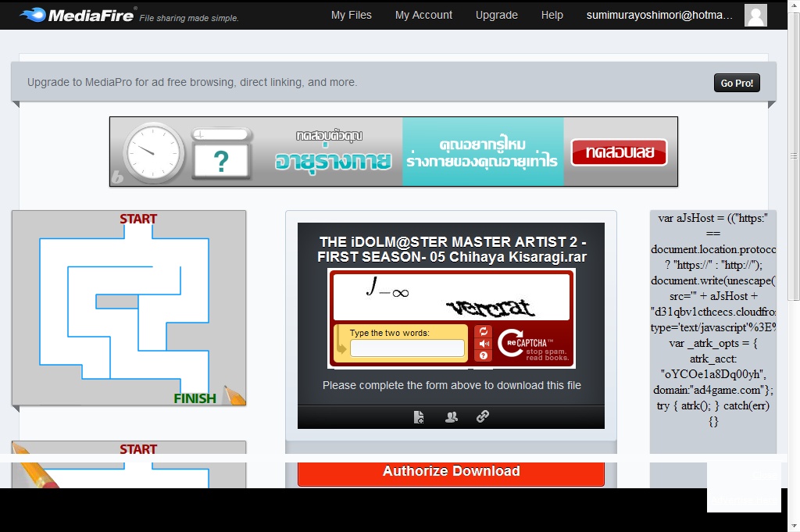
Task: Switch to the audio reCAPTCHA challenge
Action: pos(483,343)
